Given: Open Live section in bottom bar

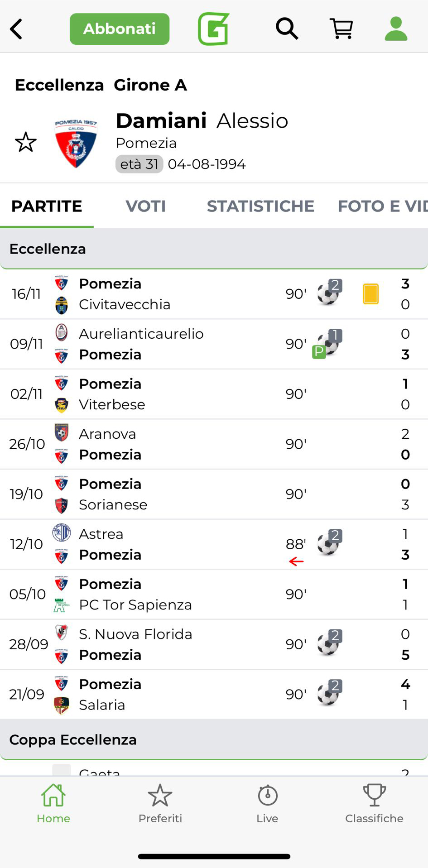Looking at the screenshot, I should coord(267,804).
